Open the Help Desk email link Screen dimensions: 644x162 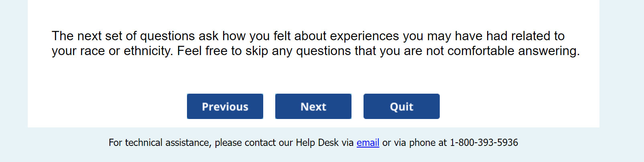point(368,143)
